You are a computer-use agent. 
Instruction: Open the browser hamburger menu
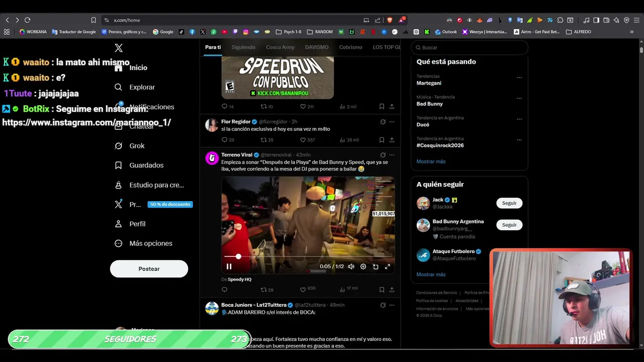click(636, 20)
